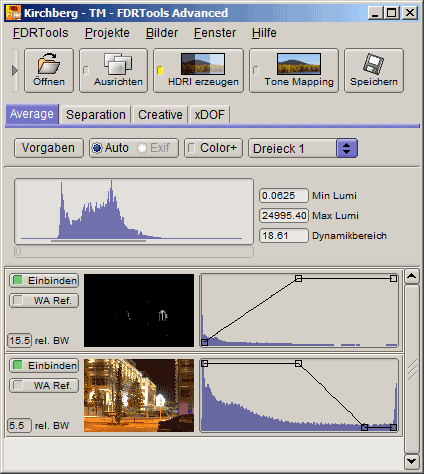Click the 15.5 rel. BW value field
424x474 pixels.
20,340
